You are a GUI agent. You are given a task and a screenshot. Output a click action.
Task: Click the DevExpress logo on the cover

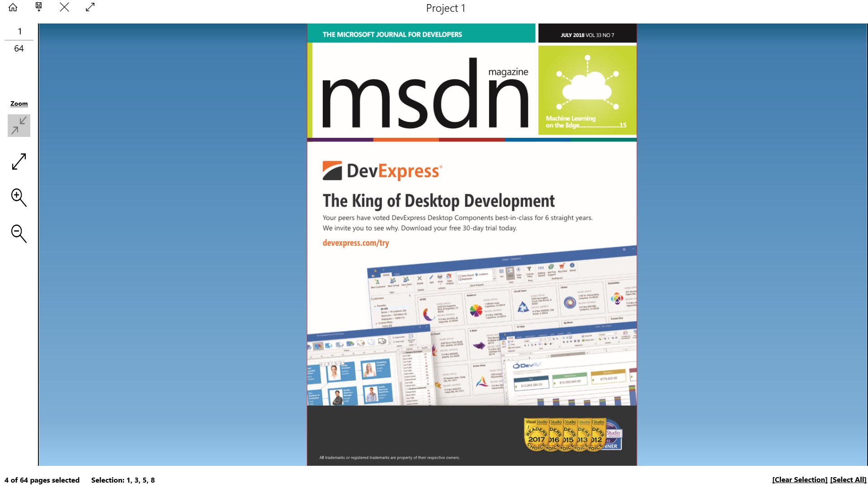coord(382,171)
